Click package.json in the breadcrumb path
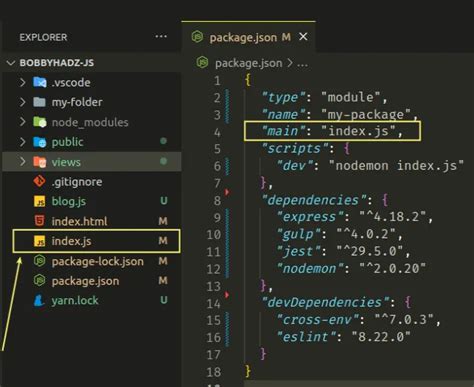474x387 pixels. [x=249, y=63]
